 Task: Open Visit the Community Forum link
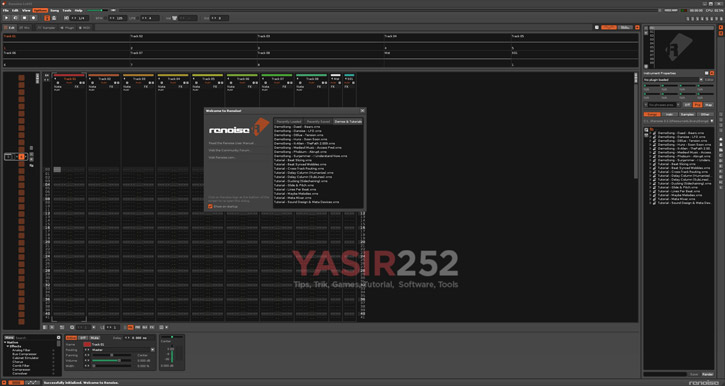pos(229,150)
